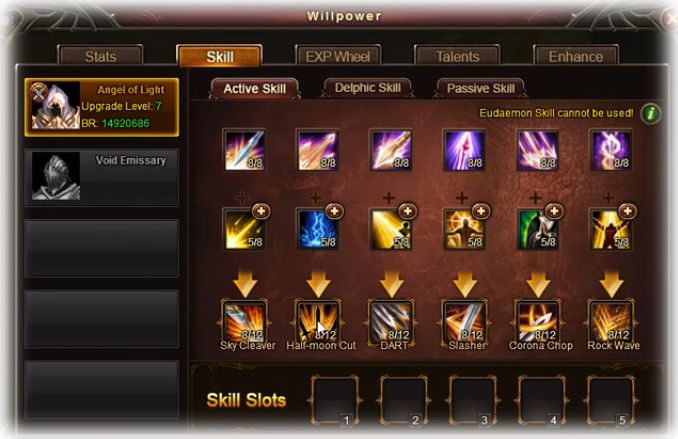
Task: Click the blue lightning skill icon
Action: [x=318, y=229]
